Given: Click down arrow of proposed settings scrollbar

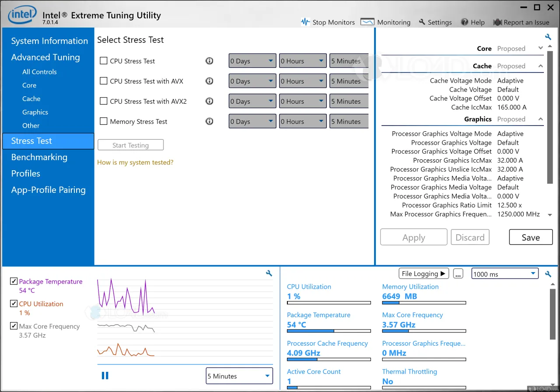Looking at the screenshot, I should [550, 215].
